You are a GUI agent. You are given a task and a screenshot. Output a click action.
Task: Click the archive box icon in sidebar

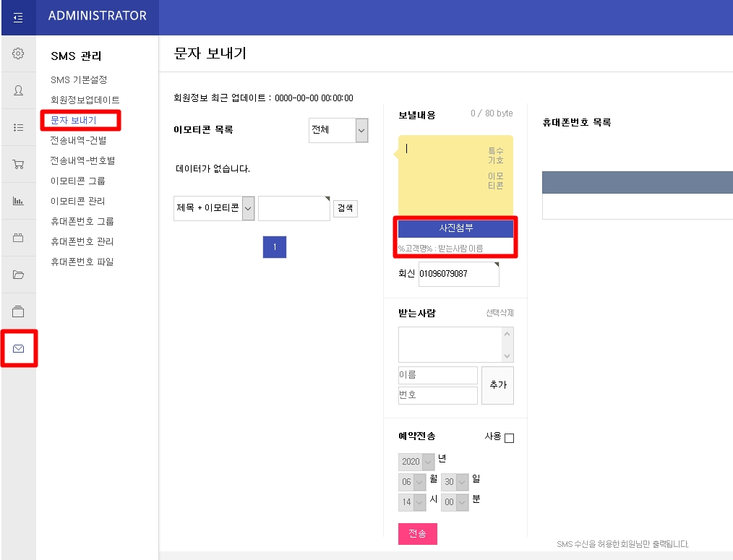click(x=18, y=311)
